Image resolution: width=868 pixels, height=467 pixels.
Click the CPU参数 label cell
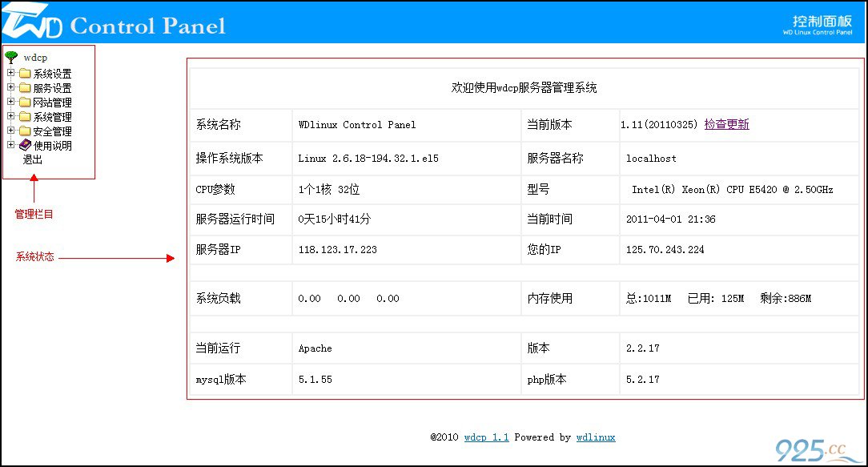(240, 190)
